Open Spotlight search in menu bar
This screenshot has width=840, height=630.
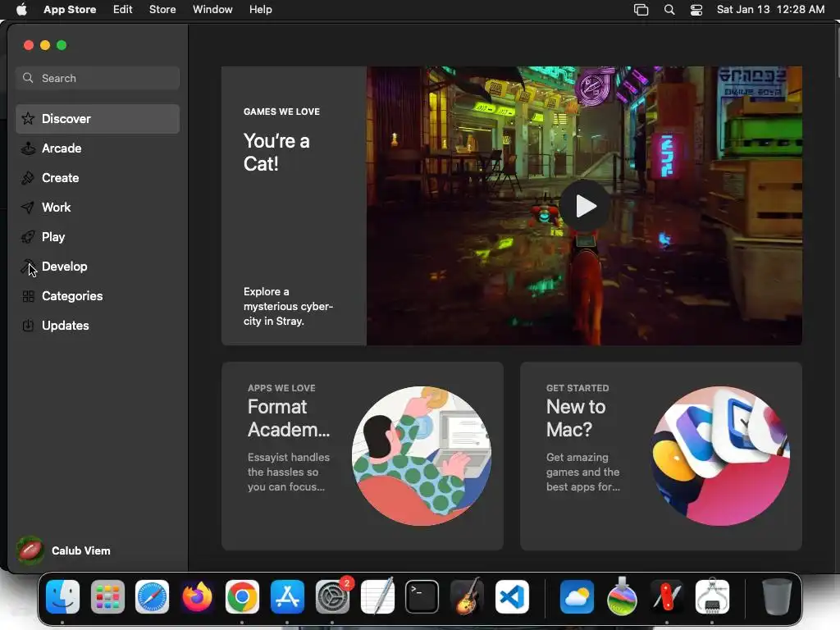(x=669, y=10)
